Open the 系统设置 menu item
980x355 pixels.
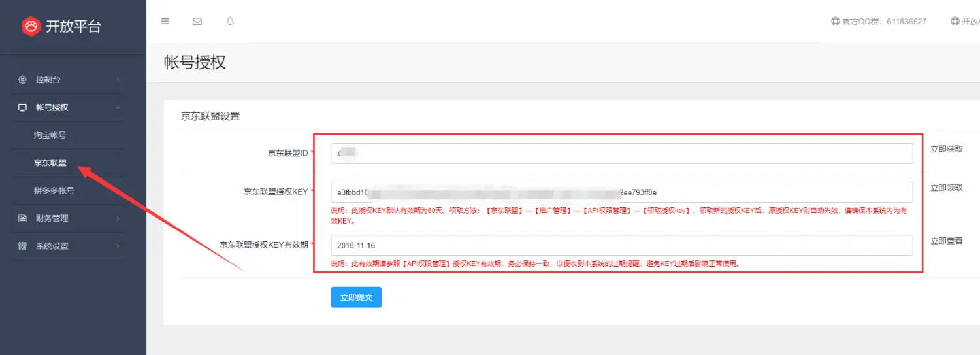pos(69,246)
